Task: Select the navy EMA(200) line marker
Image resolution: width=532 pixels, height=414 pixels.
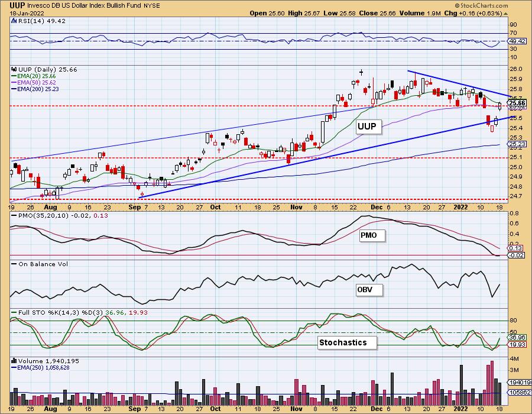Action: [14, 89]
